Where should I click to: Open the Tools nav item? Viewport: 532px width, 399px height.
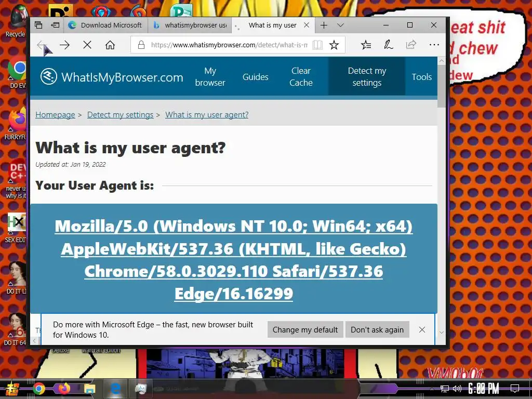pos(421,77)
